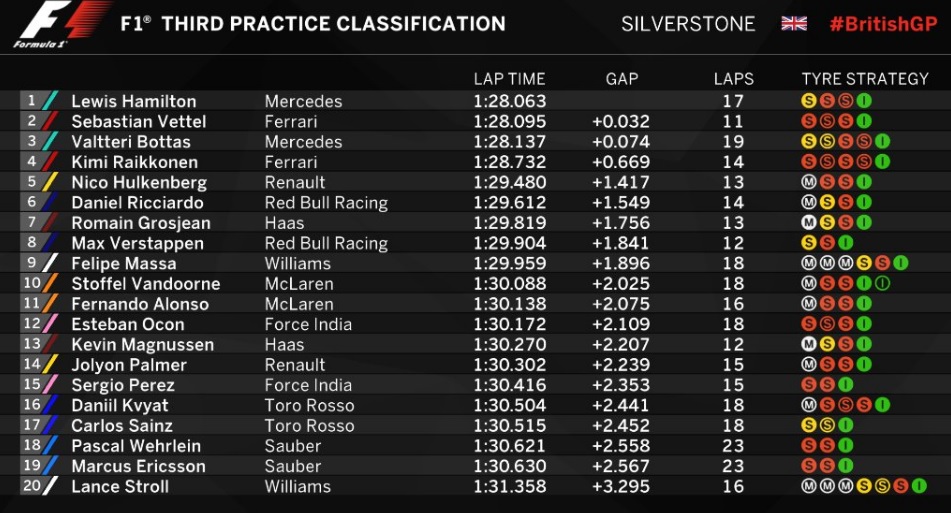This screenshot has width=951, height=513.
Task: Select the LAP TIME column header
Action: pyautogui.click(x=509, y=79)
